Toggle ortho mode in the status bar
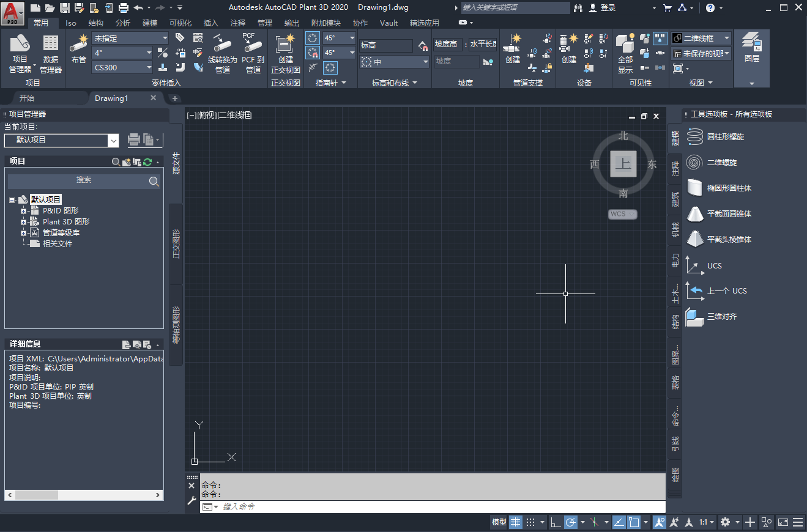807x532 pixels. tap(554, 522)
